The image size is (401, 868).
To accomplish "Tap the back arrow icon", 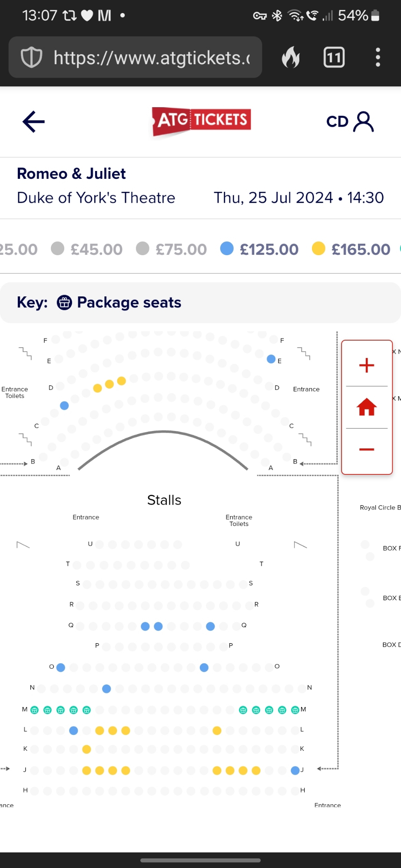I will coord(33,122).
